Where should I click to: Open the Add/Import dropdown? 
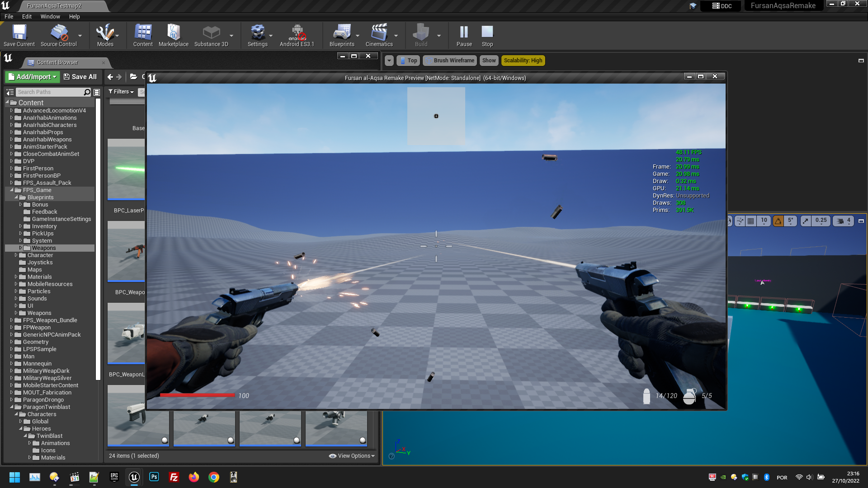click(x=32, y=77)
